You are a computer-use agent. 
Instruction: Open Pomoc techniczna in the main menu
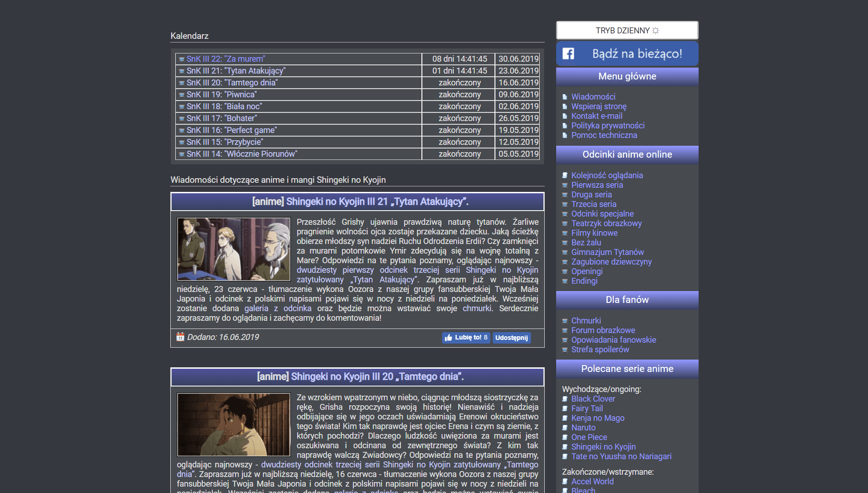[604, 135]
